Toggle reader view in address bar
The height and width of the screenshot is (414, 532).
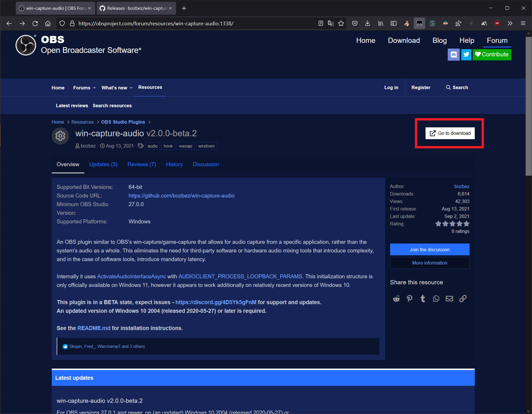[x=321, y=24]
